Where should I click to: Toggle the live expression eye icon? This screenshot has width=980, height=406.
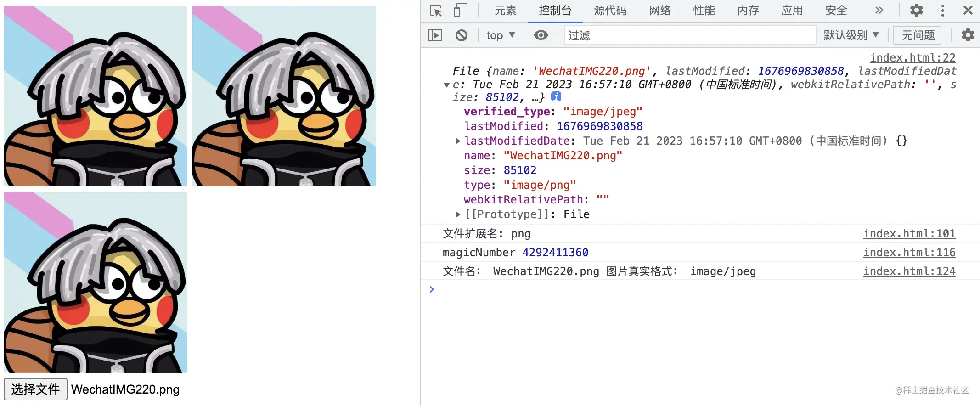click(x=541, y=35)
